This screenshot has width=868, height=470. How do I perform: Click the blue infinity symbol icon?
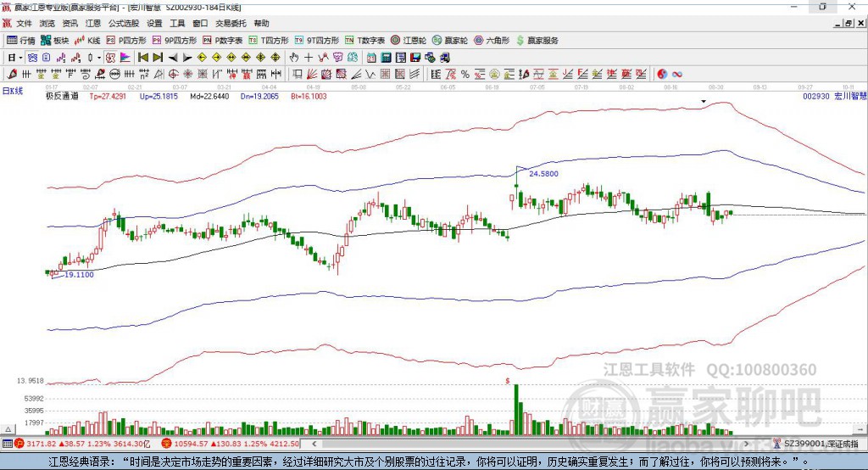pos(677,75)
